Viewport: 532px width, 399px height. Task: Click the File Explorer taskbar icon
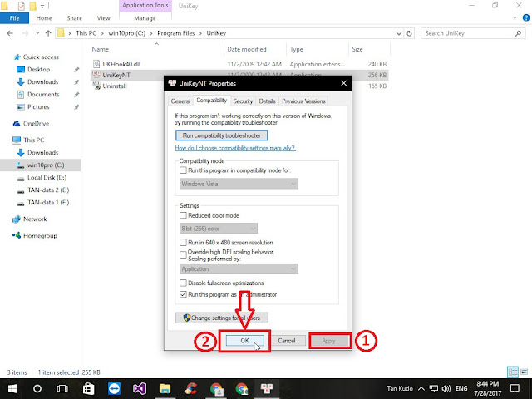click(165, 388)
